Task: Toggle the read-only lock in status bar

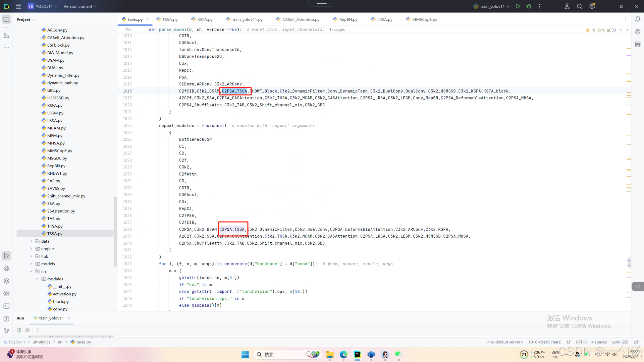Action: point(636,342)
